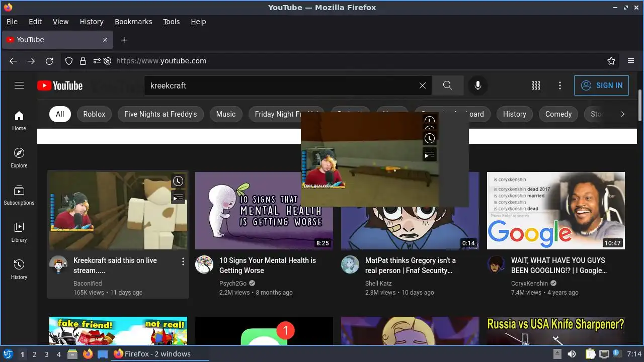Open 'Kreekcraft said this on live stream' title

pyautogui.click(x=115, y=265)
